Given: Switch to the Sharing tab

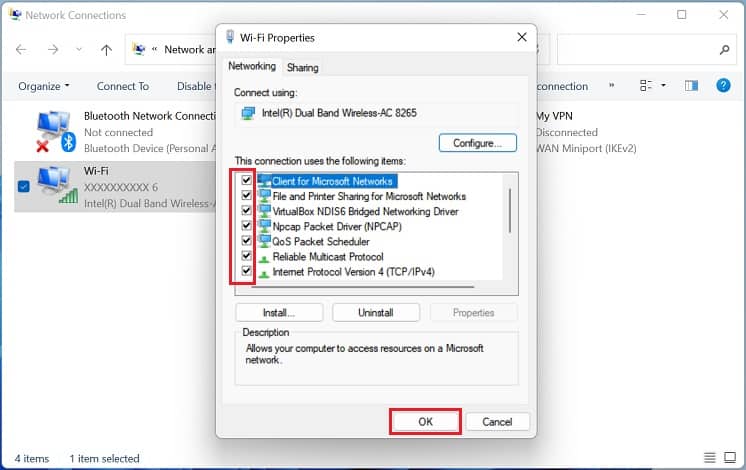Looking at the screenshot, I should point(303,68).
